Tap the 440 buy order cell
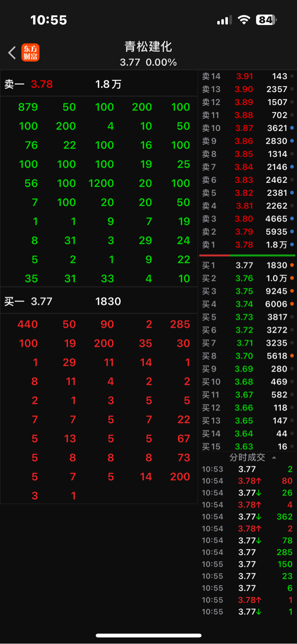 27,325
